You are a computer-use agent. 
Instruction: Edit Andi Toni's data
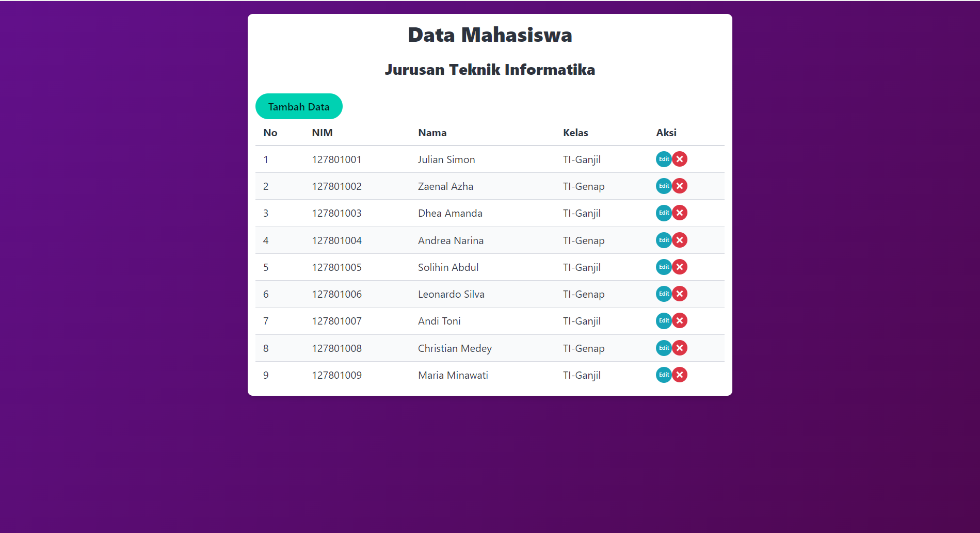664,320
